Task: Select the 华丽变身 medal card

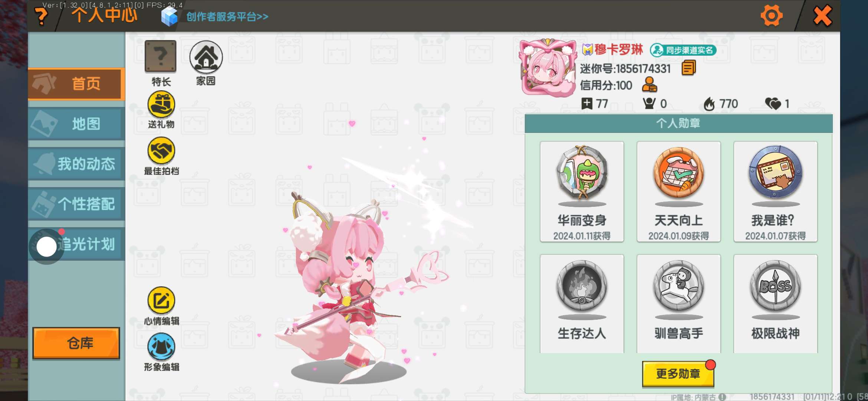Action: coord(582,192)
